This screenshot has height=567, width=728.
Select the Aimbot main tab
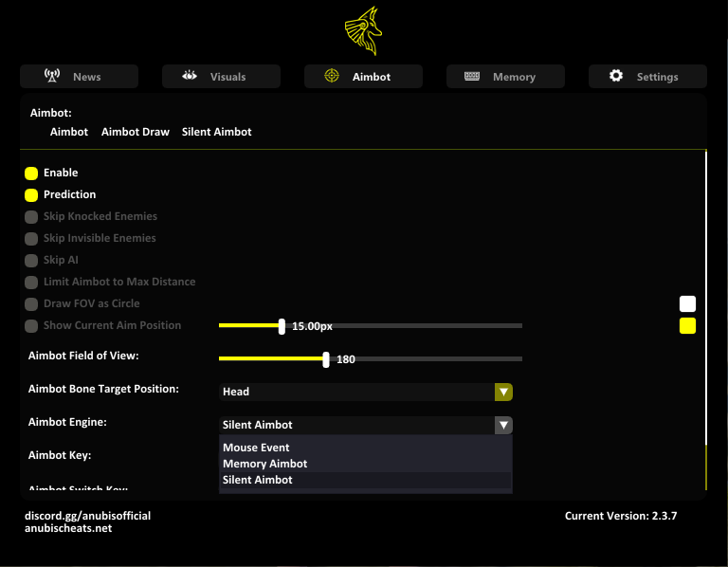pos(363,76)
